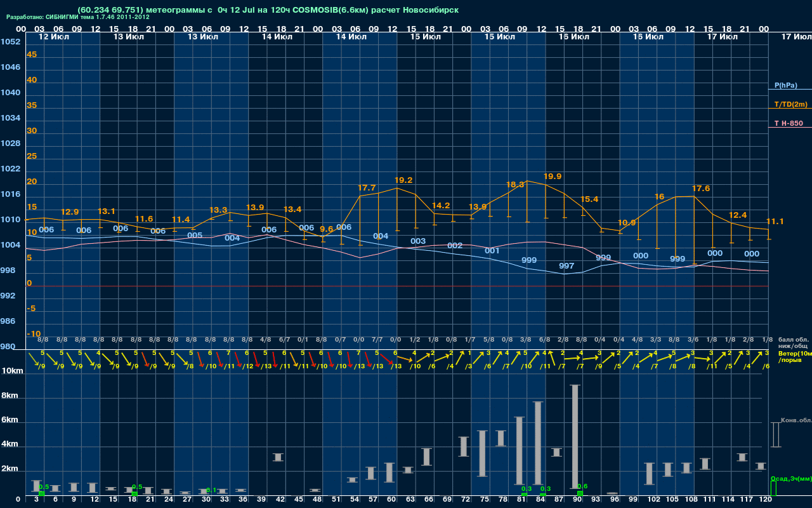Image resolution: width=812 pixels, height=508 pixels.
Task: Click the tallest gray cloud bar at hour 90
Action: click(575, 436)
